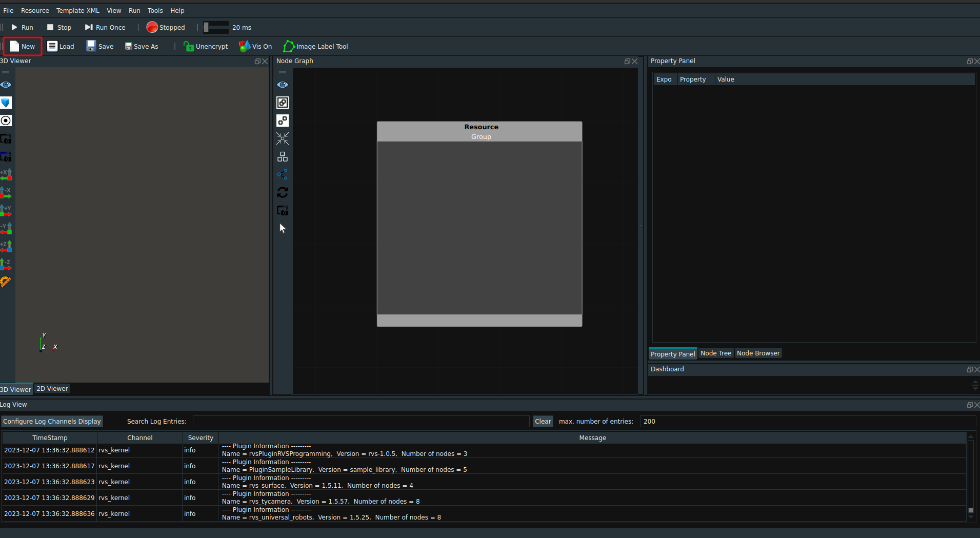This screenshot has width=980, height=538.
Task: Select the rvs_tycamera plugin log row
Action: tap(484, 497)
